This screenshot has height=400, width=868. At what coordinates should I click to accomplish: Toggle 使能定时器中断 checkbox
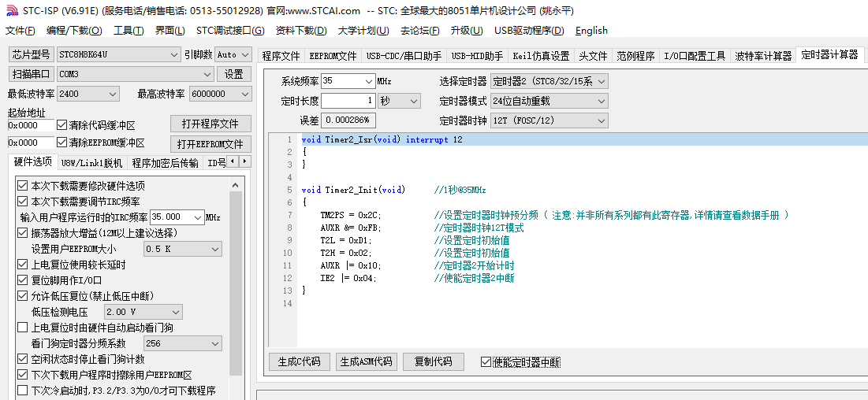486,362
